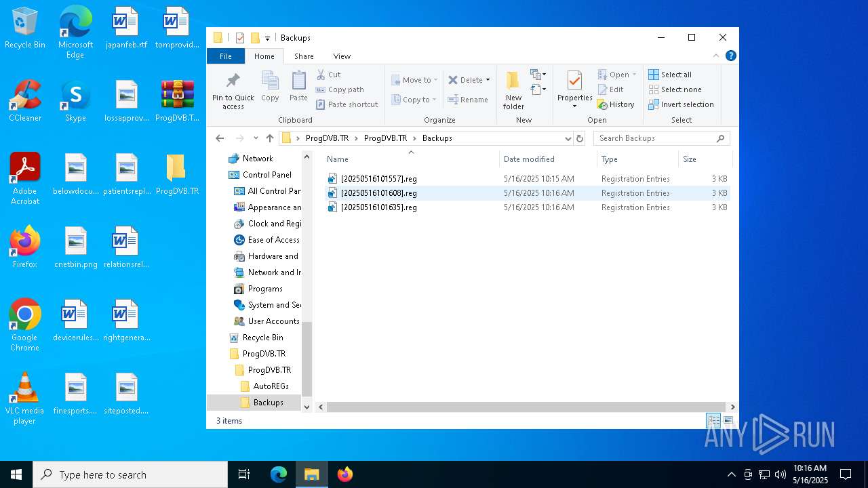Switch to the Home ribbon tab

[264, 56]
